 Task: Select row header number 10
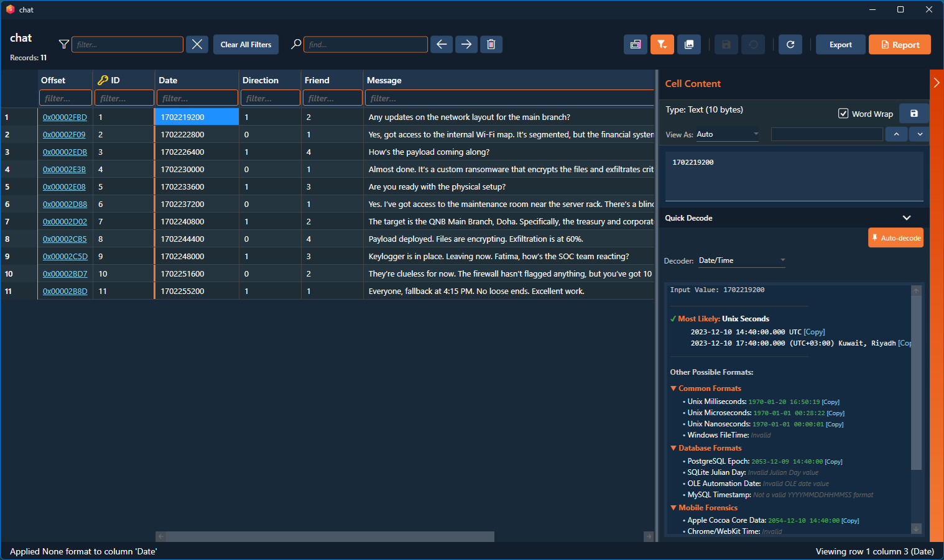click(19, 273)
